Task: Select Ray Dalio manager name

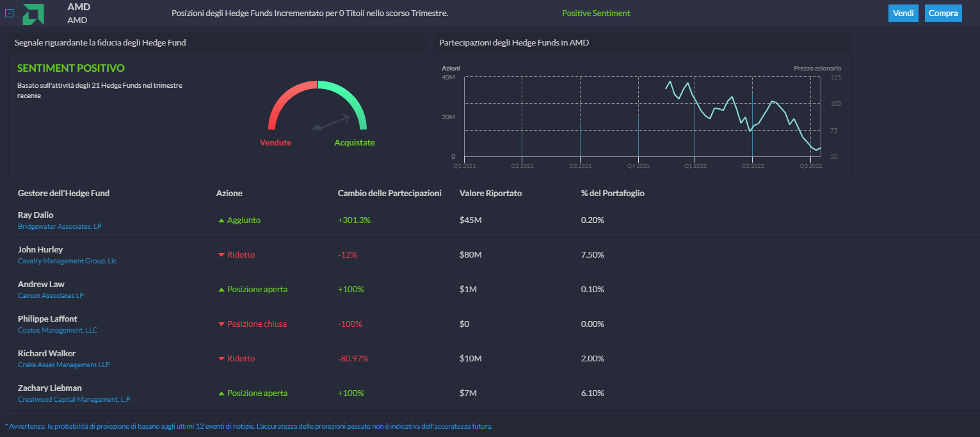Action: [36, 215]
